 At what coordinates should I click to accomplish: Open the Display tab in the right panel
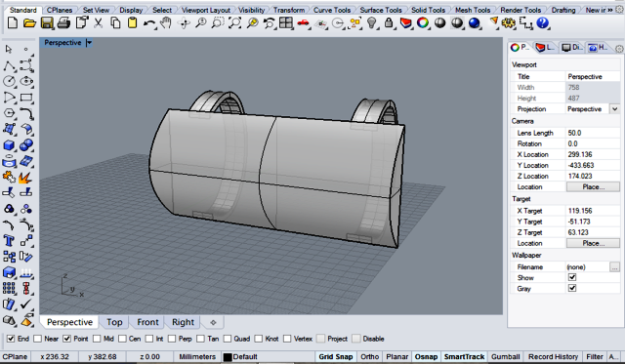coord(571,48)
